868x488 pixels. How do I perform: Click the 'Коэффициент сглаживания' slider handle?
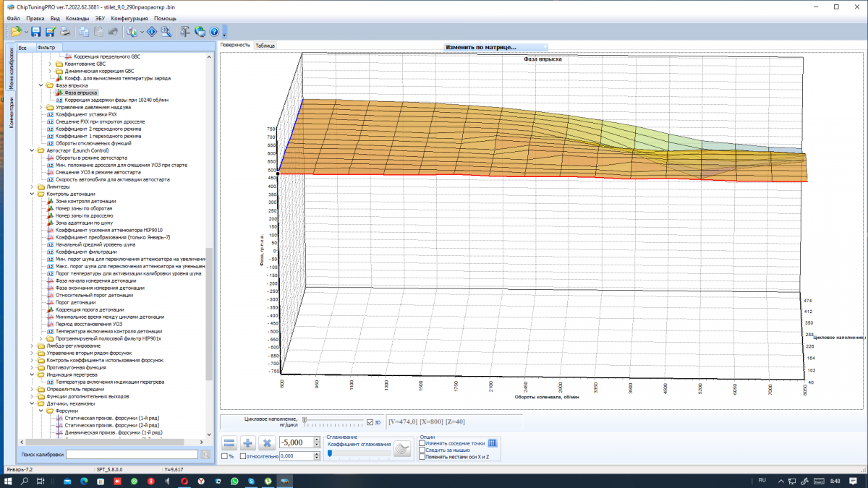pyautogui.click(x=330, y=453)
